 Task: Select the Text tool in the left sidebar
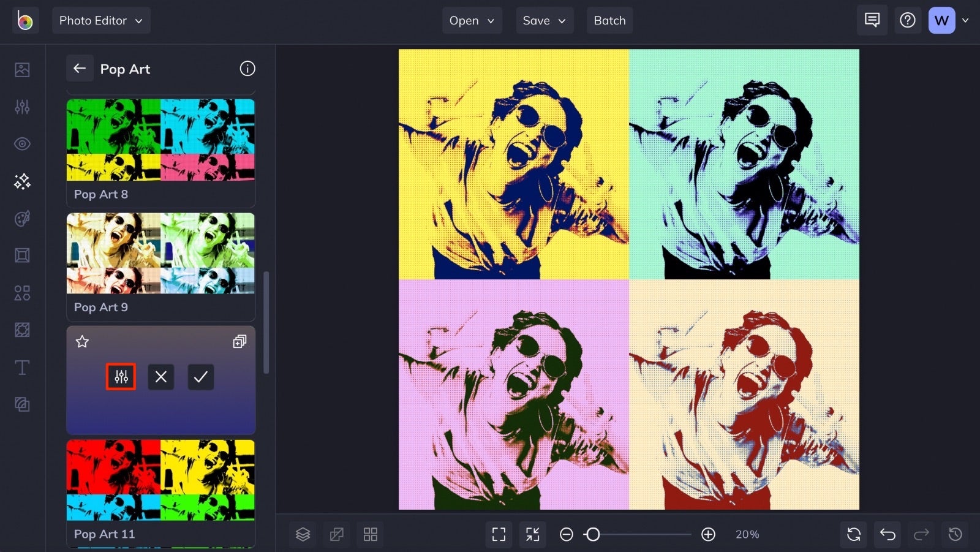21,368
